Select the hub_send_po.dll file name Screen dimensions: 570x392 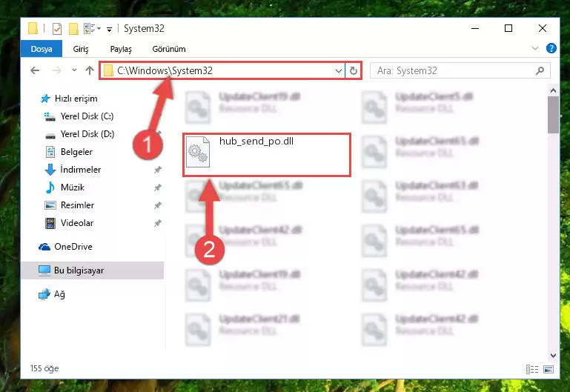pyautogui.click(x=256, y=141)
